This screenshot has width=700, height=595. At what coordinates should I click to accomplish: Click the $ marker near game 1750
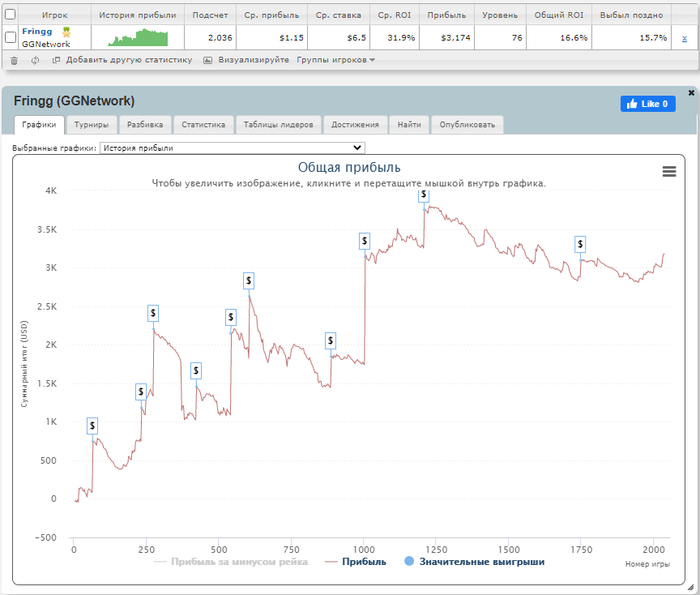pyautogui.click(x=580, y=244)
